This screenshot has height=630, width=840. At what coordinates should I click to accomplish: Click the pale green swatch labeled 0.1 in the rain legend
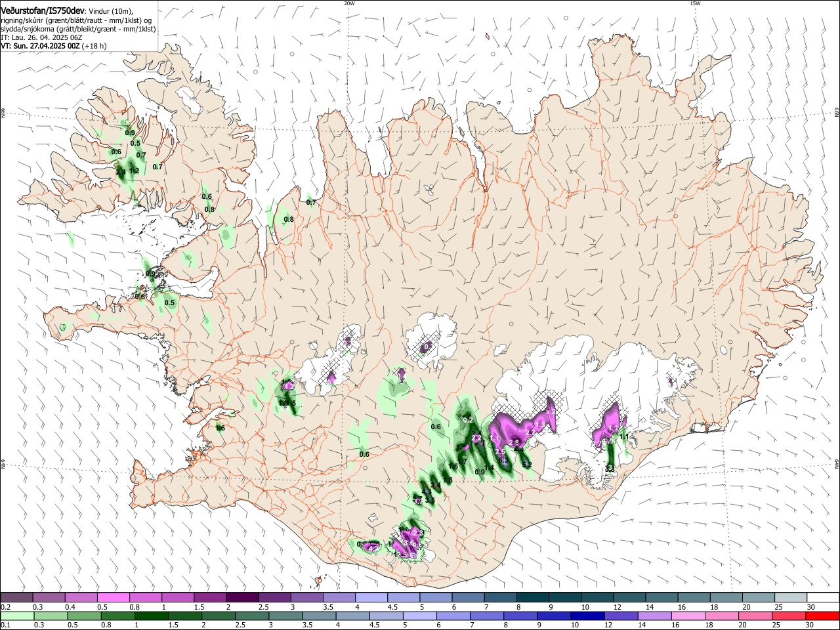pos(17,616)
